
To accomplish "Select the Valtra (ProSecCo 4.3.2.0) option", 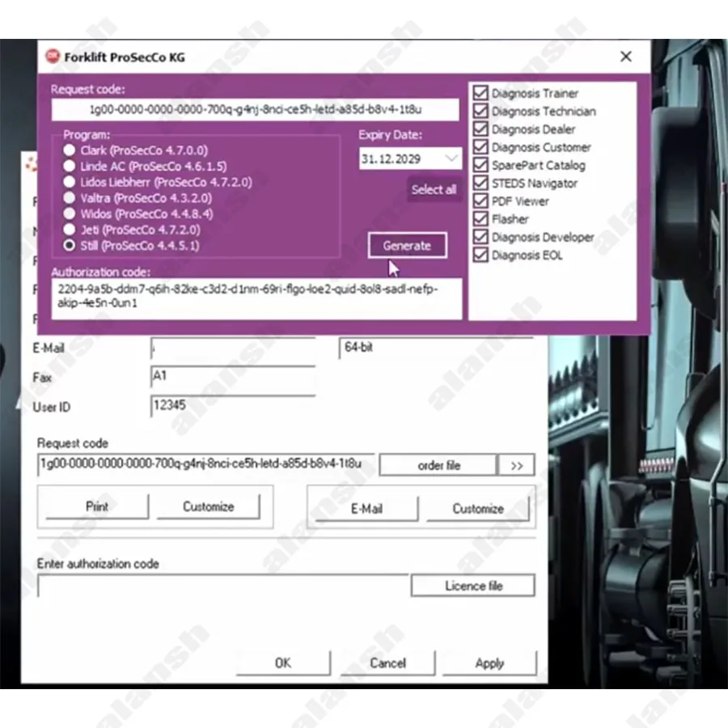I will [x=70, y=198].
